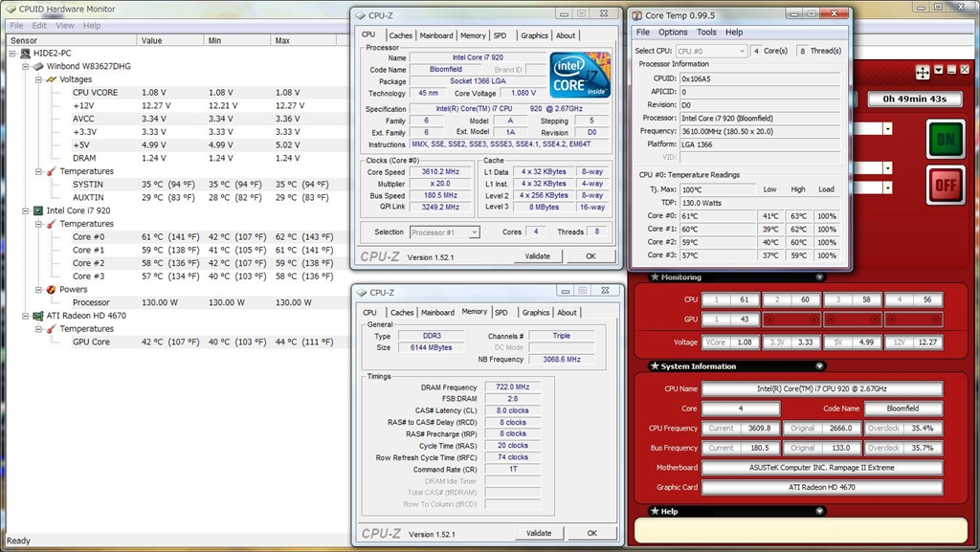Open the View menu in Hardware Monitor

click(x=65, y=26)
